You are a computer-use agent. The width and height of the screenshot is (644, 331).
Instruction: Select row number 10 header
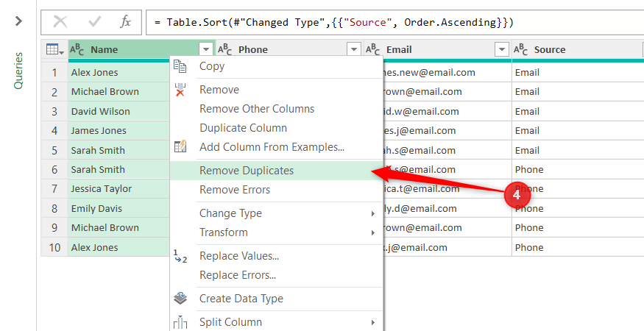[x=54, y=248]
